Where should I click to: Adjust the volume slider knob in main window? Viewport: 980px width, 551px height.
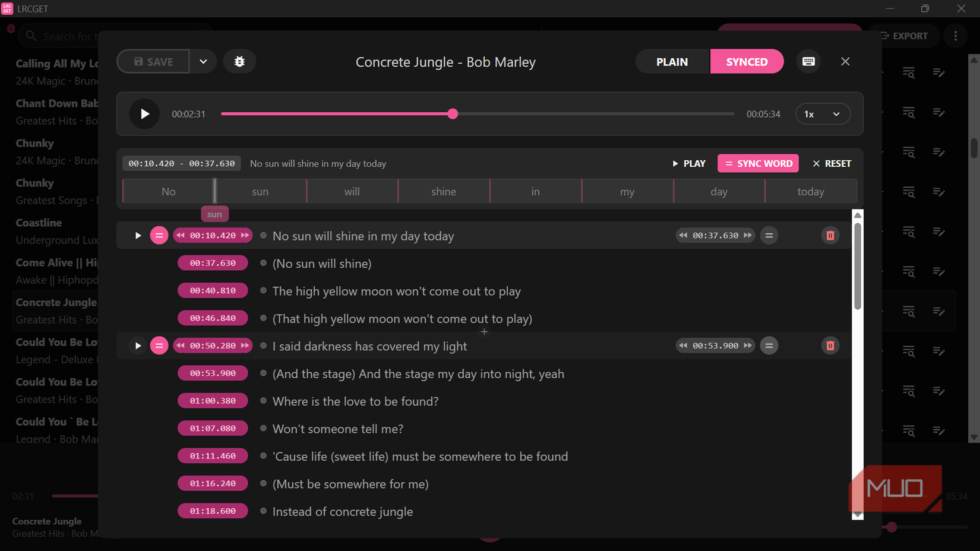(x=892, y=527)
